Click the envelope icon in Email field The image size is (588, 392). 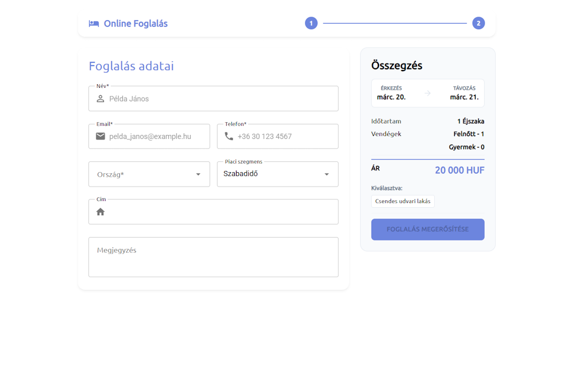click(x=100, y=137)
